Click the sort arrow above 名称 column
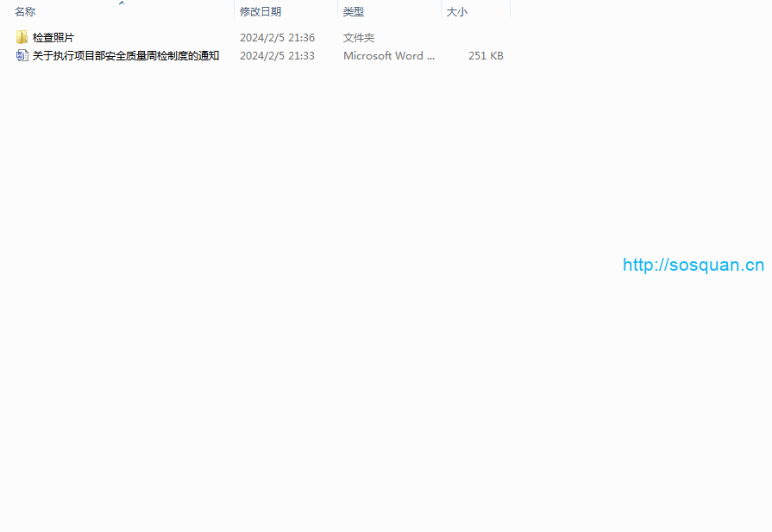Image resolution: width=772 pixels, height=532 pixels. click(121, 3)
